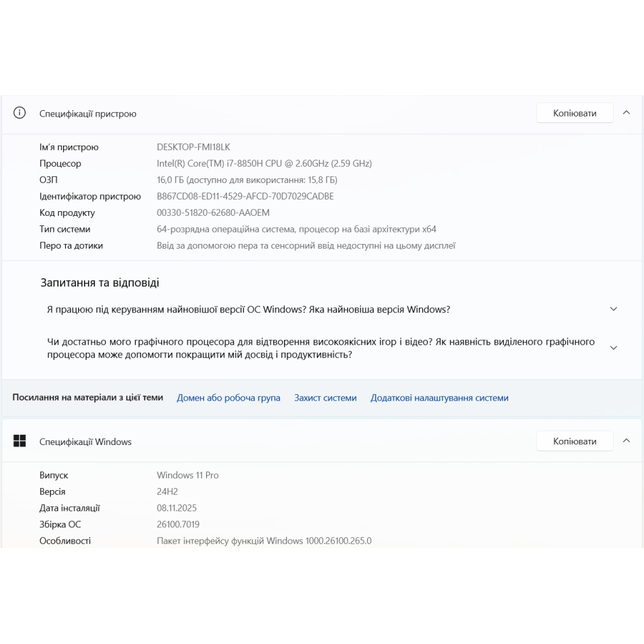Click the processor Intel Core i7-8850H value

[x=264, y=164]
